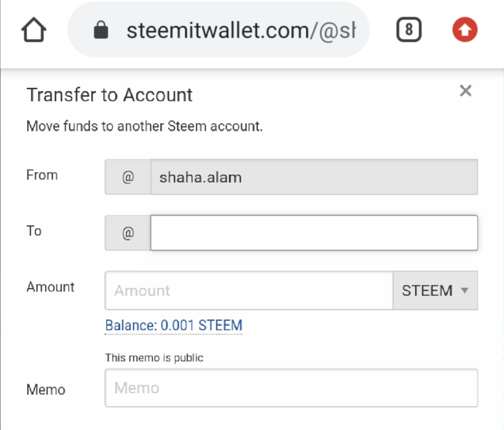Click the @ prefix of the To field
Screen dimensions: 504x430
(128, 233)
